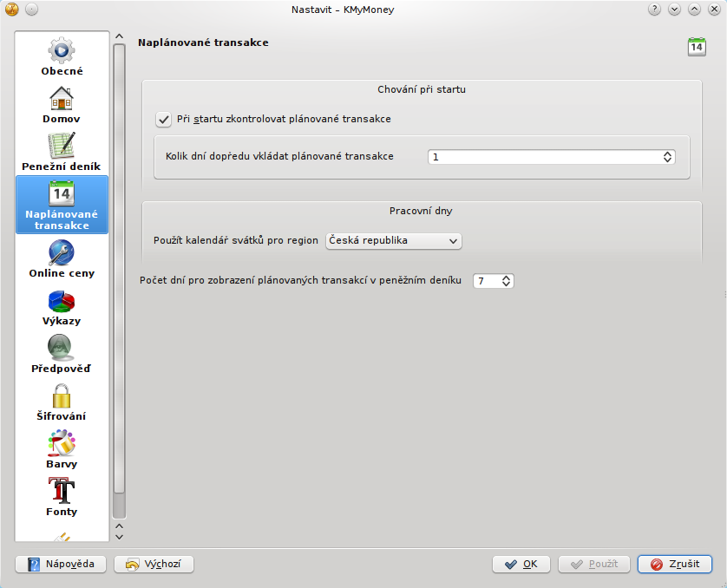
Task: Click the ledger display days value field
Action: [x=488, y=281]
